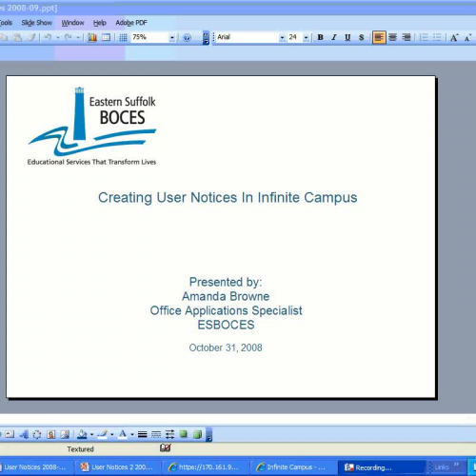Expand the Line Color dropdown arrow
This screenshot has width=476, height=476.
pos(112,434)
